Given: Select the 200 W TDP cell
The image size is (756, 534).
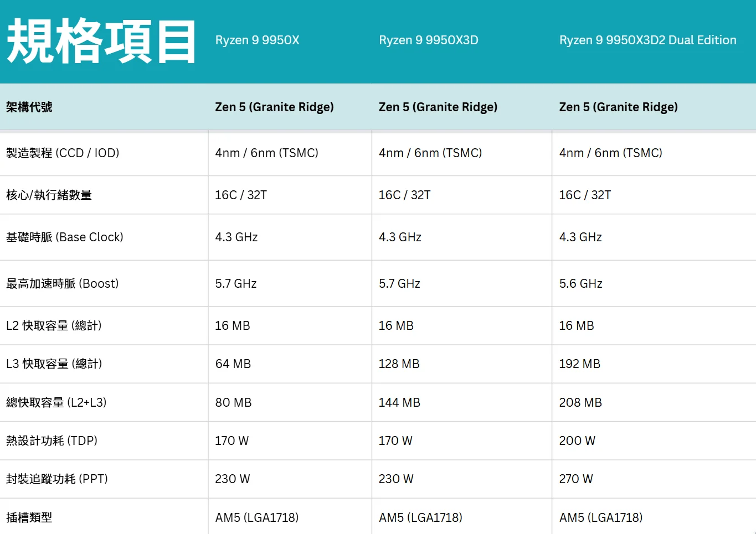Looking at the screenshot, I should [577, 441].
